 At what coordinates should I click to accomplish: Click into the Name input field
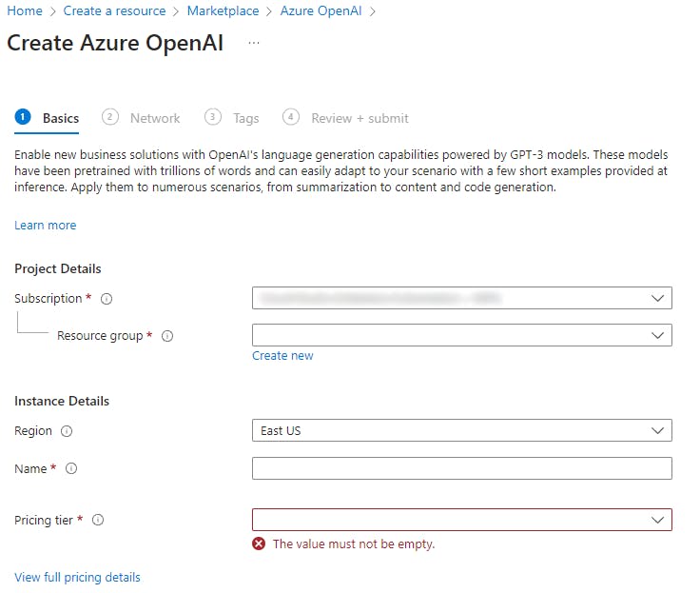[x=462, y=468]
